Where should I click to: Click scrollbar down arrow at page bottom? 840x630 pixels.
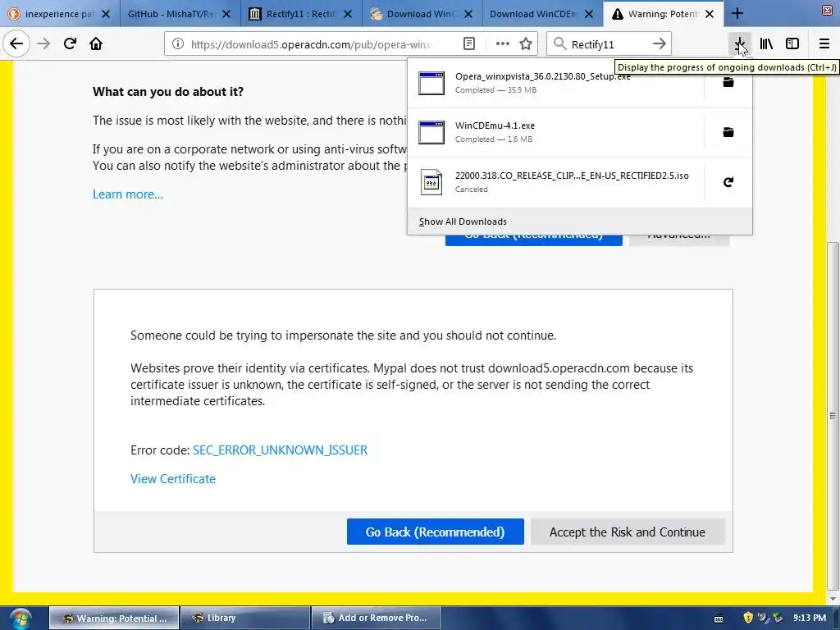coord(832,598)
